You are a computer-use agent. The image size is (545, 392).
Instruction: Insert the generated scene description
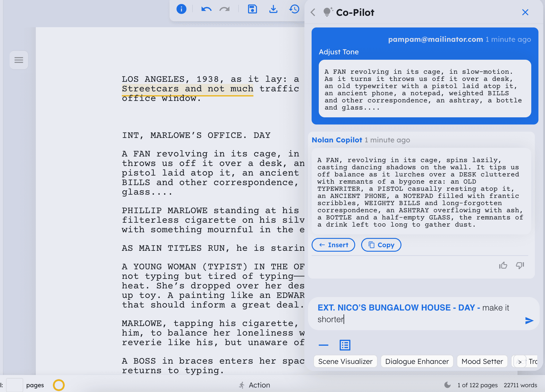pos(333,245)
